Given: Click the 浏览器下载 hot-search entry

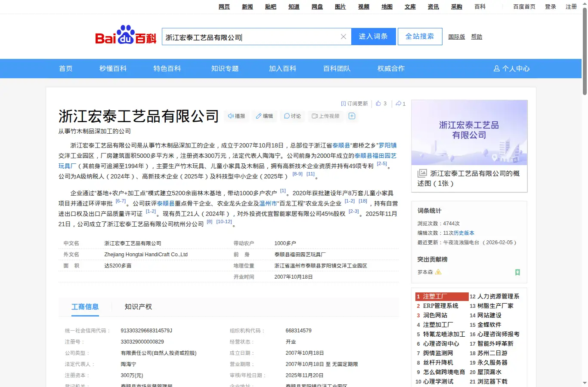Looking at the screenshot, I should 492,381.
